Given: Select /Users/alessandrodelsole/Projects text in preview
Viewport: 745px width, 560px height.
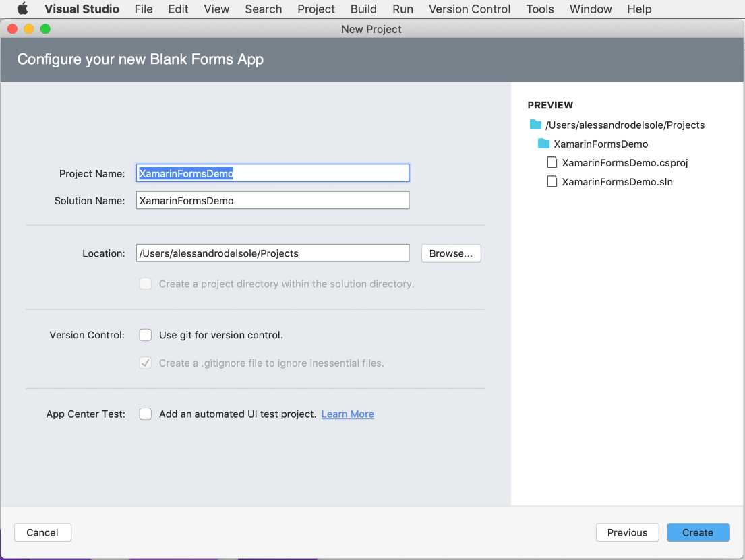Looking at the screenshot, I should click(x=625, y=125).
